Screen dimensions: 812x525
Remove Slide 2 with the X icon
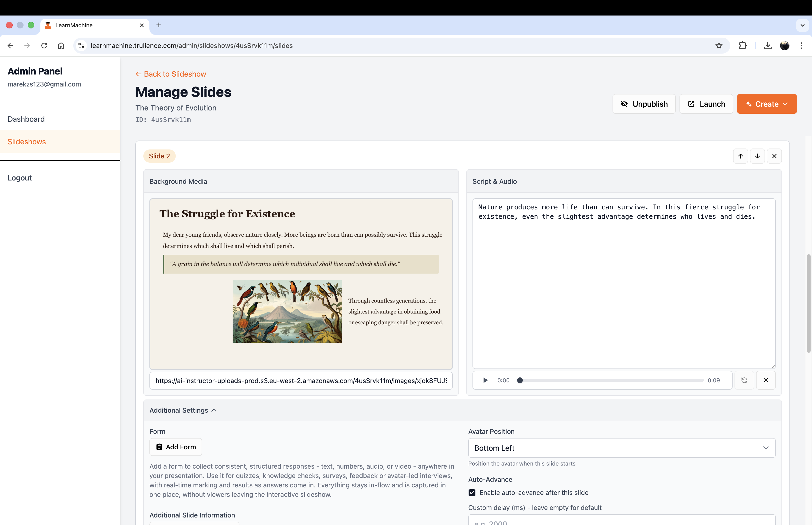click(774, 156)
